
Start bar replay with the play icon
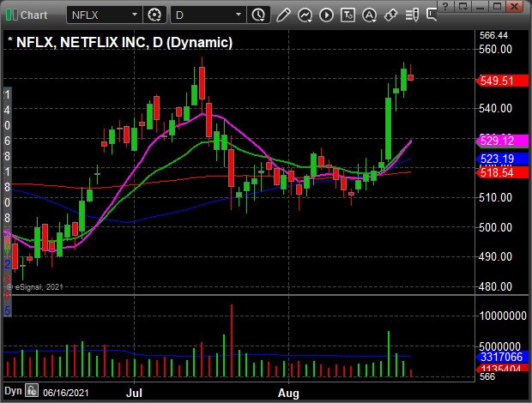coord(326,15)
